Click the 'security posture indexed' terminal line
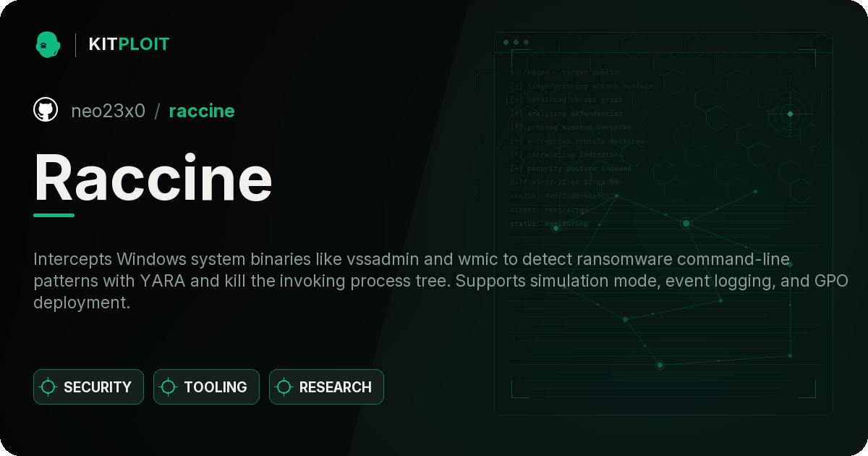Screen dimensions: 868x456 pos(571,169)
